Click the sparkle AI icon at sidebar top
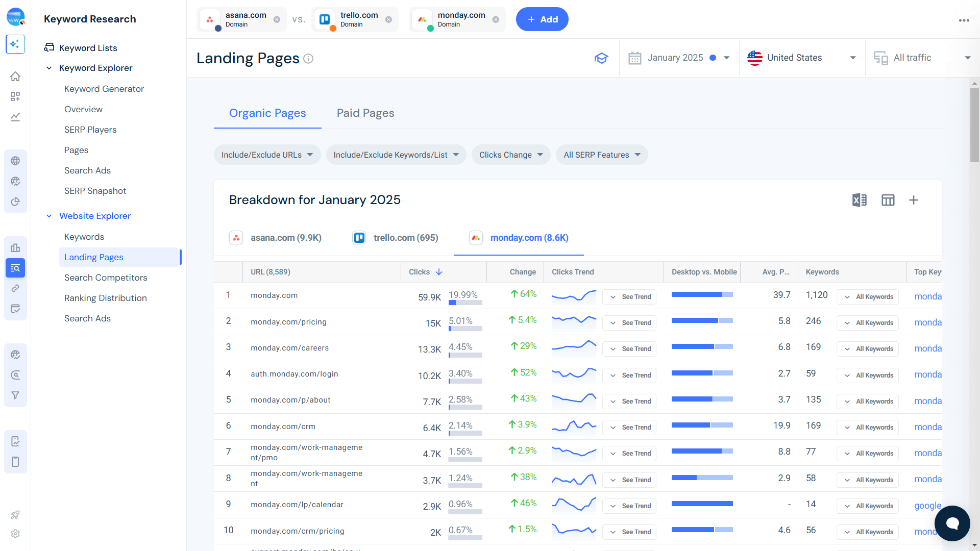 (15, 44)
